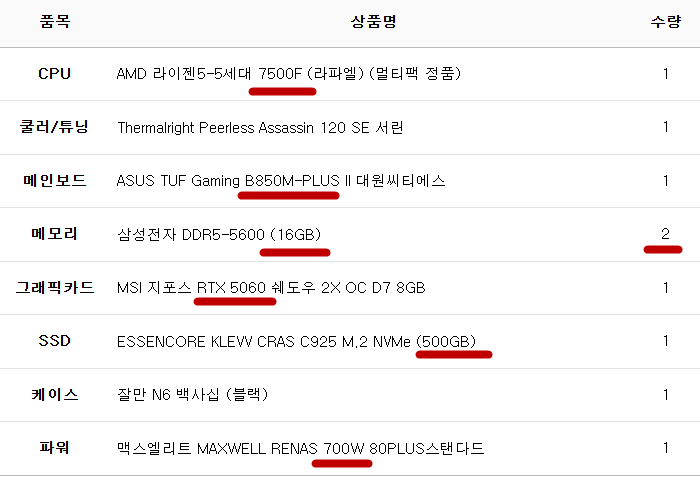
Task: Open the MSI 지포스 RTX 5060 product
Action: pos(271,288)
